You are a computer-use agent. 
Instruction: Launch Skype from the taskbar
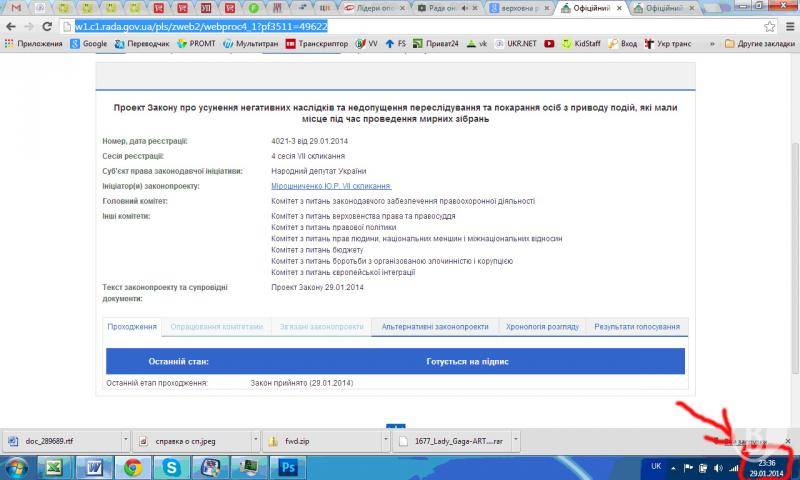[x=172, y=467]
